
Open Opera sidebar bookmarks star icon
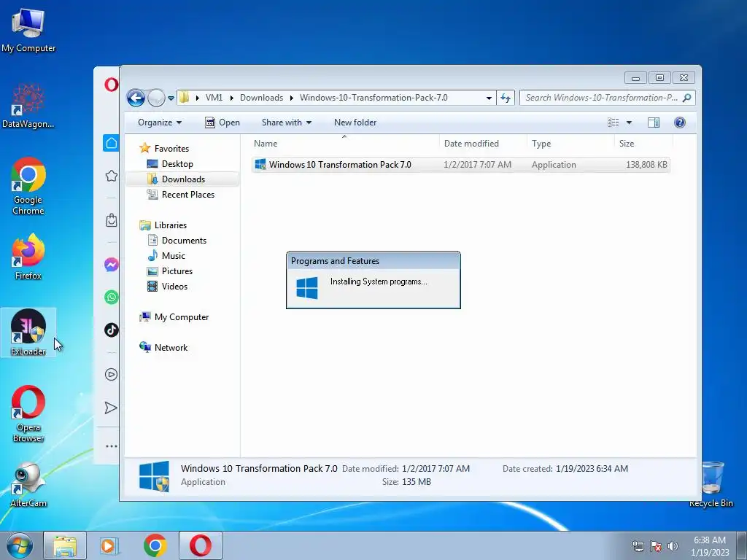[x=111, y=176]
